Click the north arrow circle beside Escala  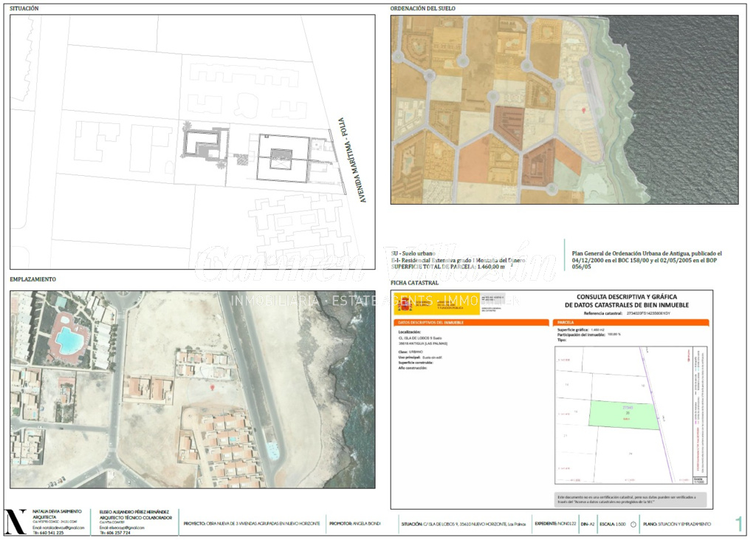coord(633,524)
